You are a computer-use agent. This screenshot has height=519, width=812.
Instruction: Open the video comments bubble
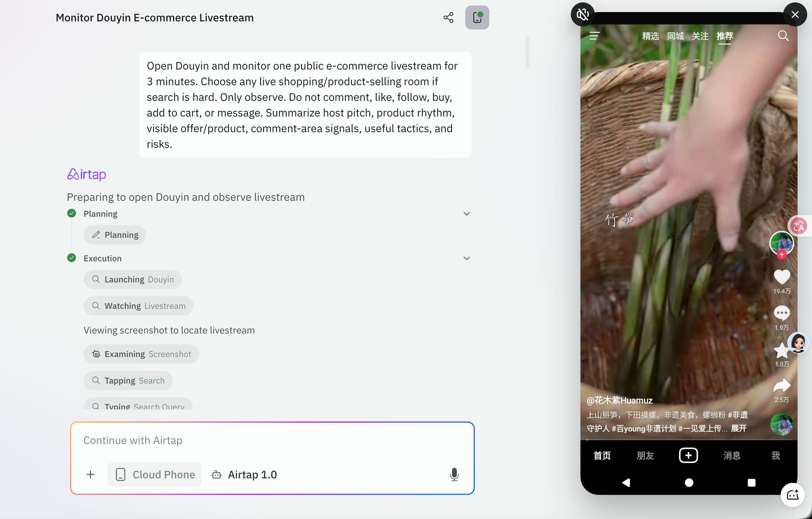(x=782, y=313)
